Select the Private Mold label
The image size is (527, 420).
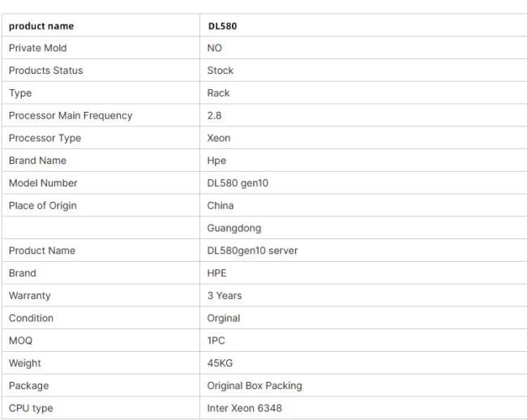[x=37, y=48]
